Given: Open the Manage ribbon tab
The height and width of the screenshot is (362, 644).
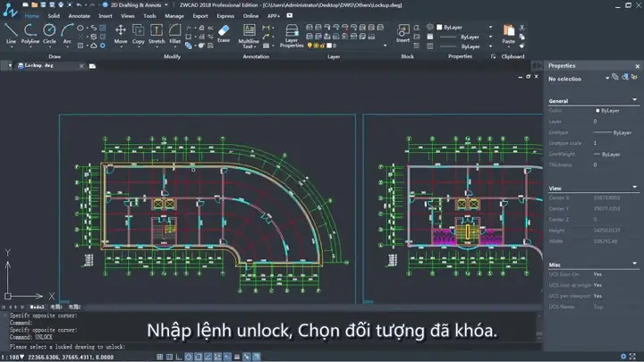Looking at the screenshot, I should tap(174, 16).
